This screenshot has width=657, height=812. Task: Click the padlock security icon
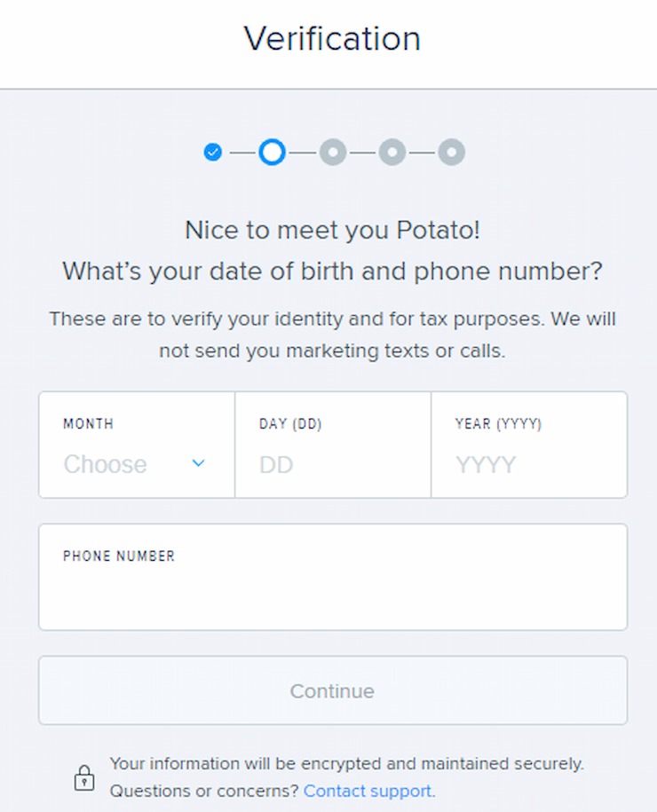pos(84,777)
